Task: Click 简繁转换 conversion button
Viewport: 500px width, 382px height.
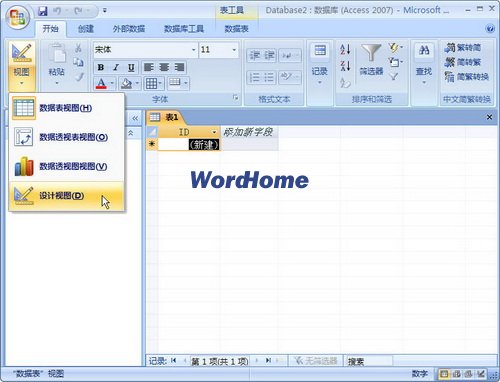Action: click(466, 77)
